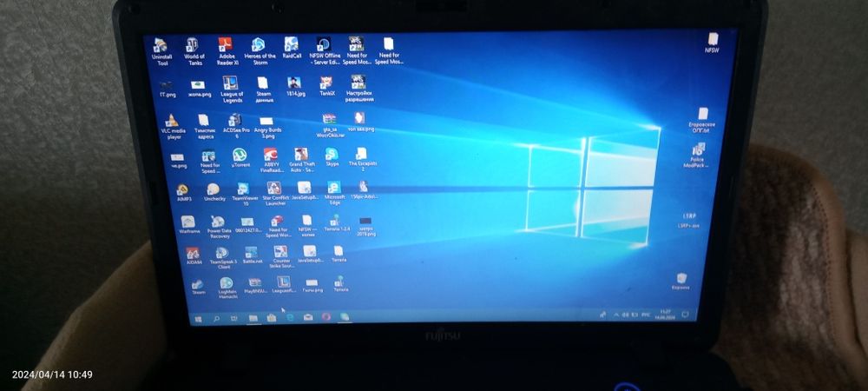
Task: Open the AIDA64 shortcut
Action: (194, 256)
